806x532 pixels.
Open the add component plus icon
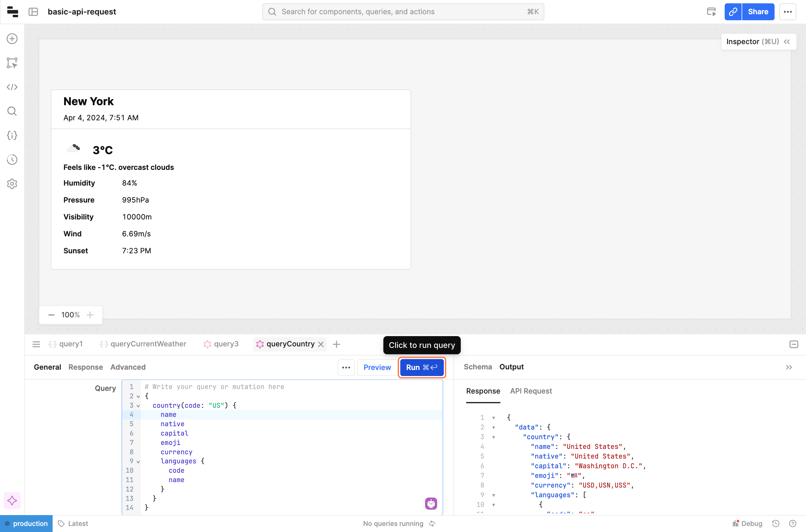(x=12, y=39)
